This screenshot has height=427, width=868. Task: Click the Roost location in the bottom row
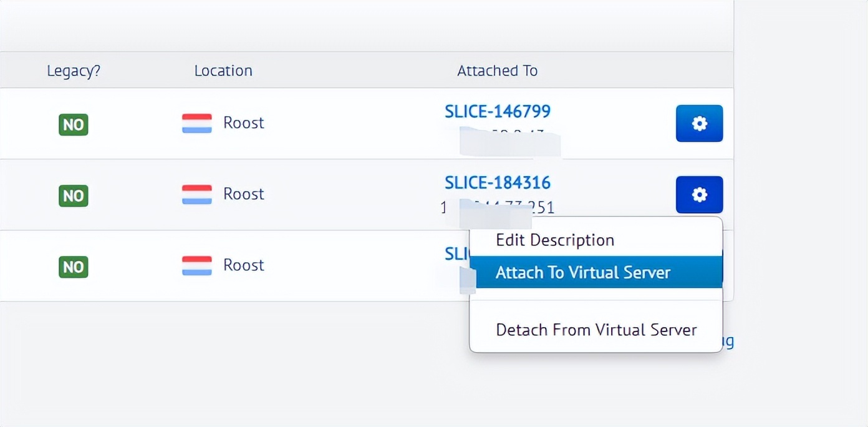[244, 265]
